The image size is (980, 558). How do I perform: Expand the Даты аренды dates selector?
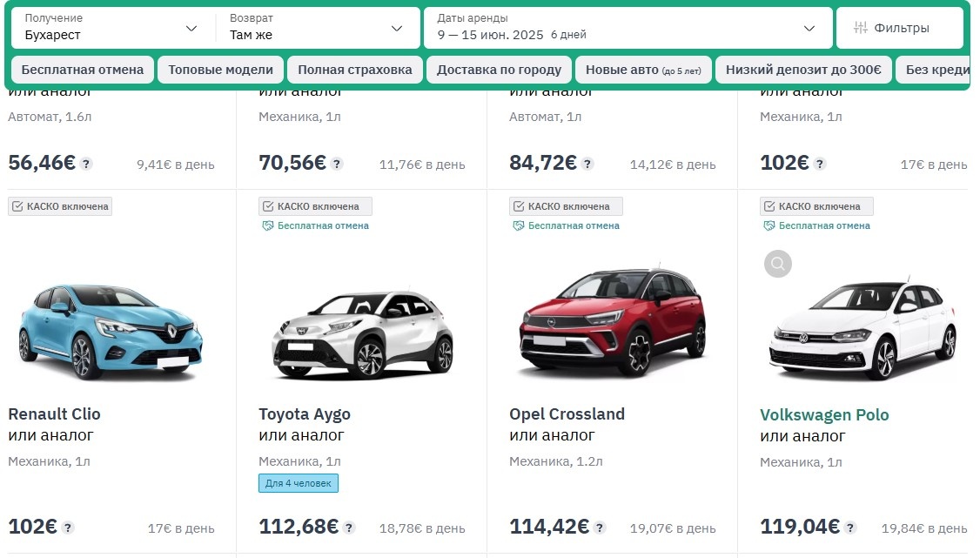click(625, 28)
